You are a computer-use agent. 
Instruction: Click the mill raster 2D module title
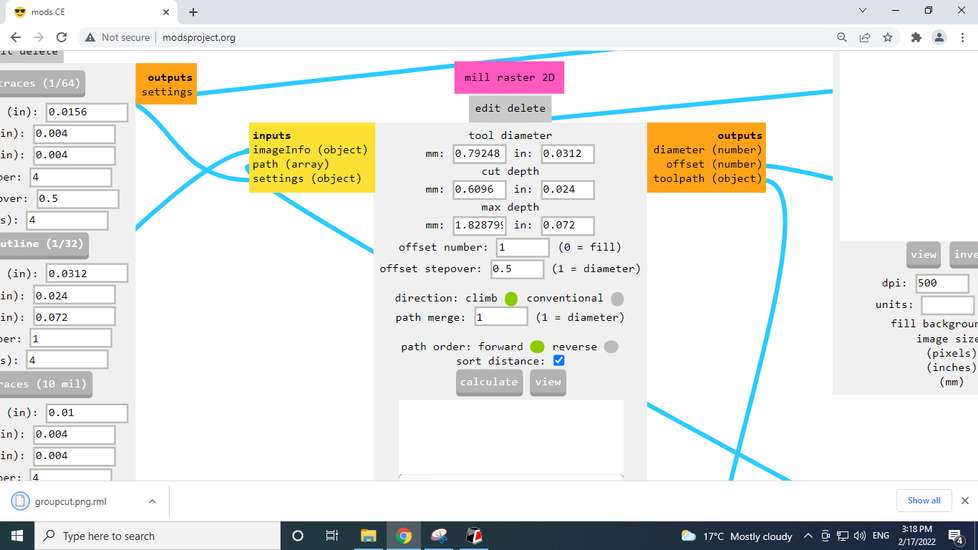[509, 77]
